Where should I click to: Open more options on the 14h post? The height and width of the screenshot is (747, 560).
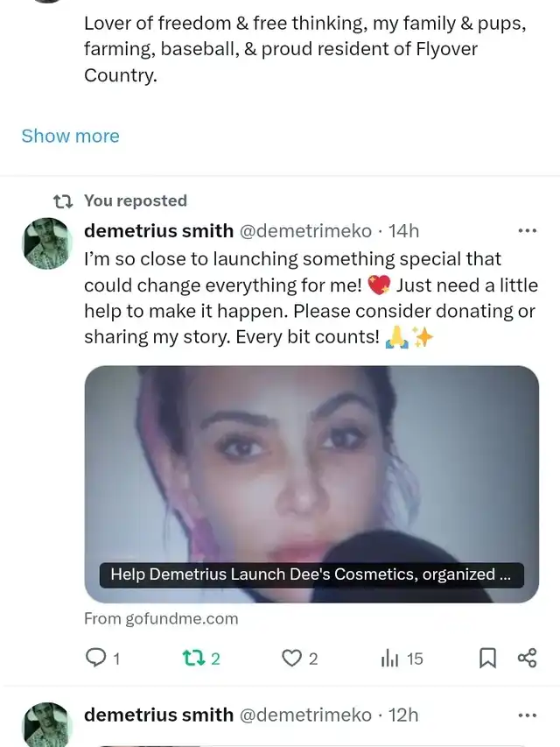527,231
